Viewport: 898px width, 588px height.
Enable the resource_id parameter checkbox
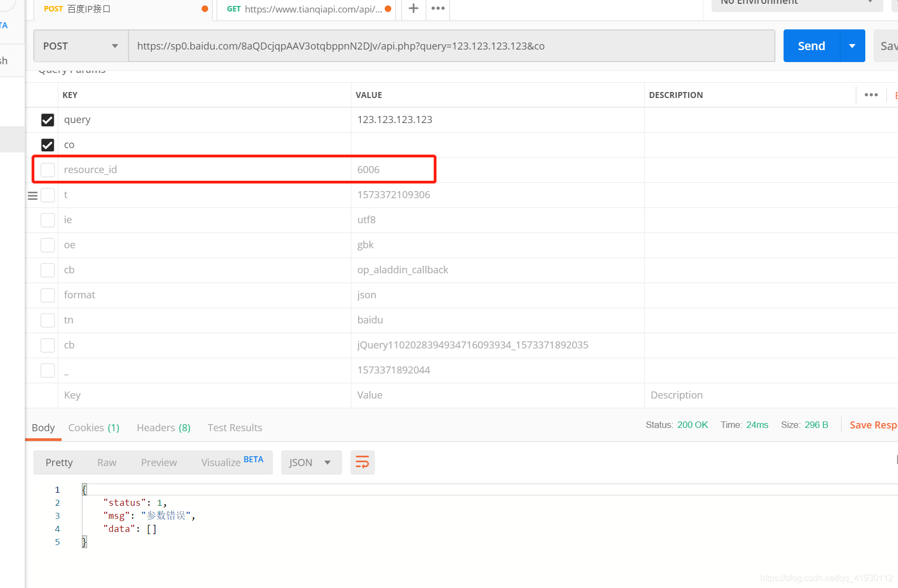pos(47,170)
